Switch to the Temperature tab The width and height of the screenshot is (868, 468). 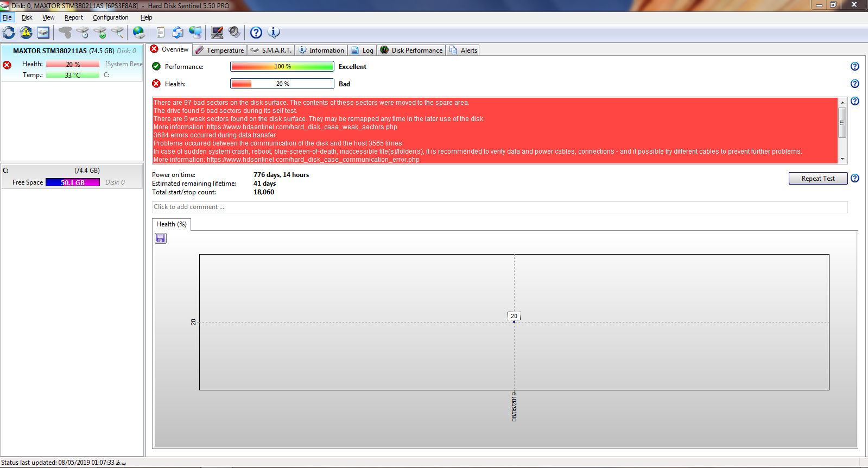(220, 50)
